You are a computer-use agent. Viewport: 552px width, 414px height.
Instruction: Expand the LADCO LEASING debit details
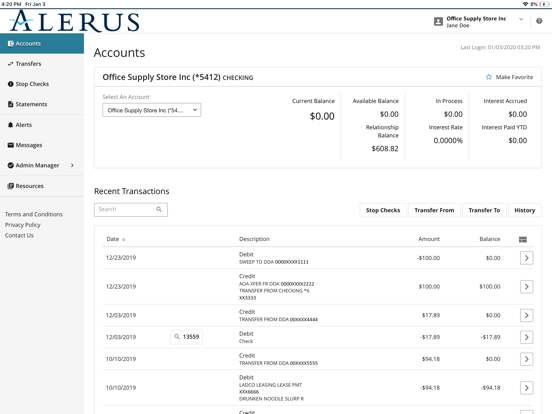pyautogui.click(x=526, y=388)
